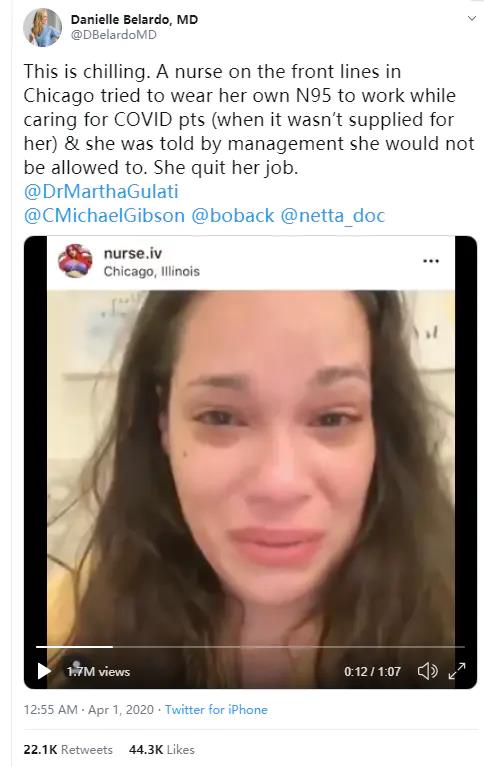Seek along the video progress bar
Screen dimensions: 484x767
[x=250, y=647]
